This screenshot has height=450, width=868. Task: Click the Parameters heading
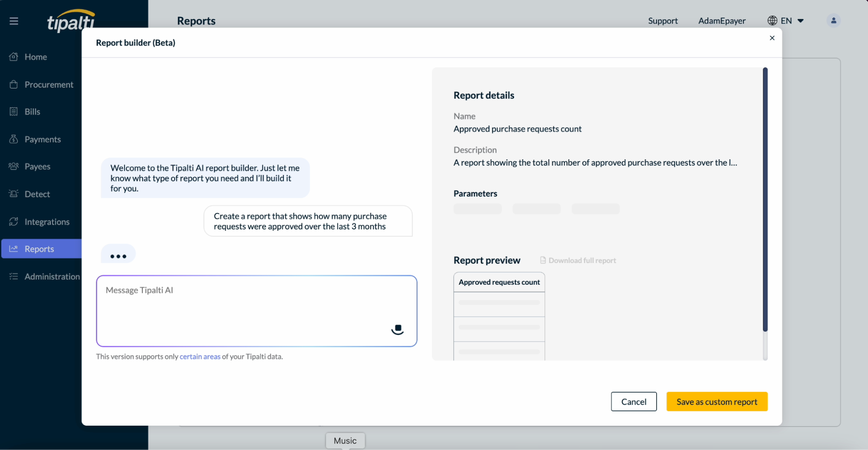pos(475,194)
